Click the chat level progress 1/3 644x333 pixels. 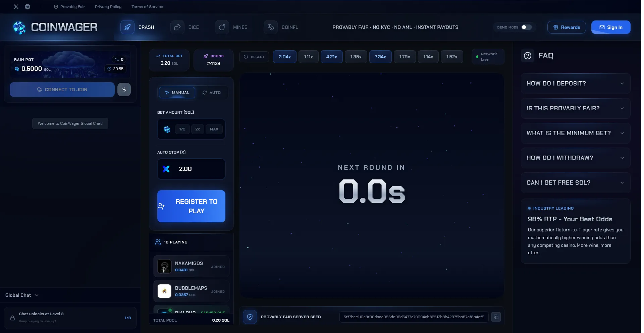point(128,318)
